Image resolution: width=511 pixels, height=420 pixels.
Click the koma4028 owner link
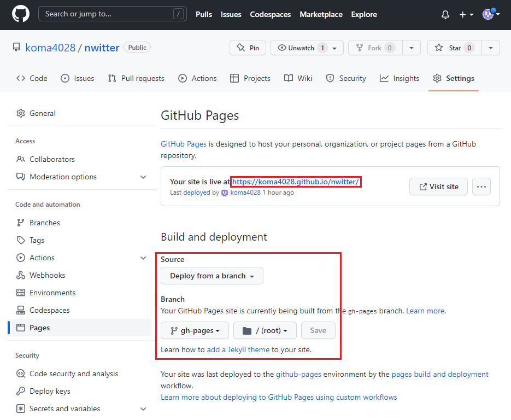50,48
